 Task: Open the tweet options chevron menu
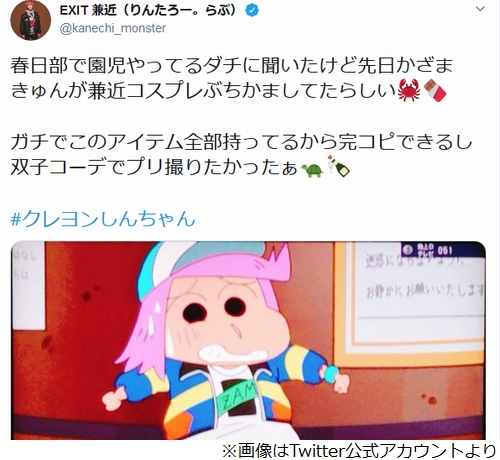click(x=480, y=9)
